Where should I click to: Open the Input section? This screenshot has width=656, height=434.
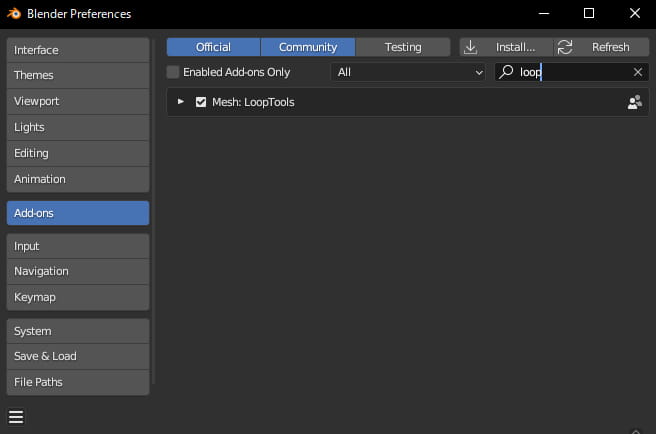coord(78,246)
